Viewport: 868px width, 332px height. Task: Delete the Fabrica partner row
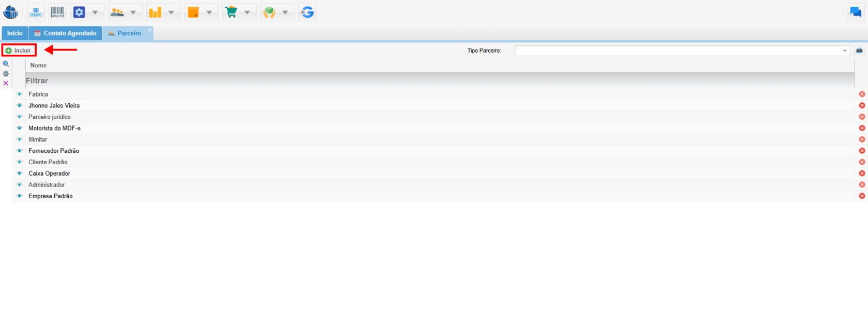tap(862, 94)
